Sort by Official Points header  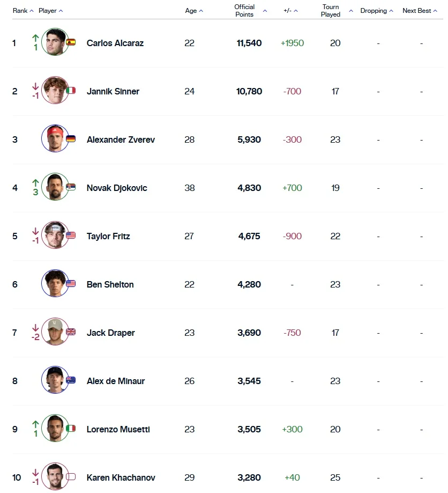tap(250, 11)
